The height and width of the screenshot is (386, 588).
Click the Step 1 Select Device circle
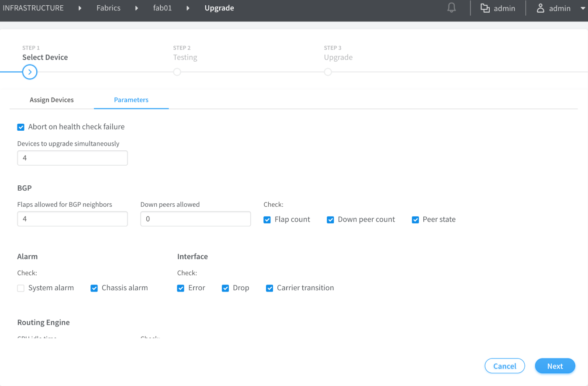coord(30,72)
